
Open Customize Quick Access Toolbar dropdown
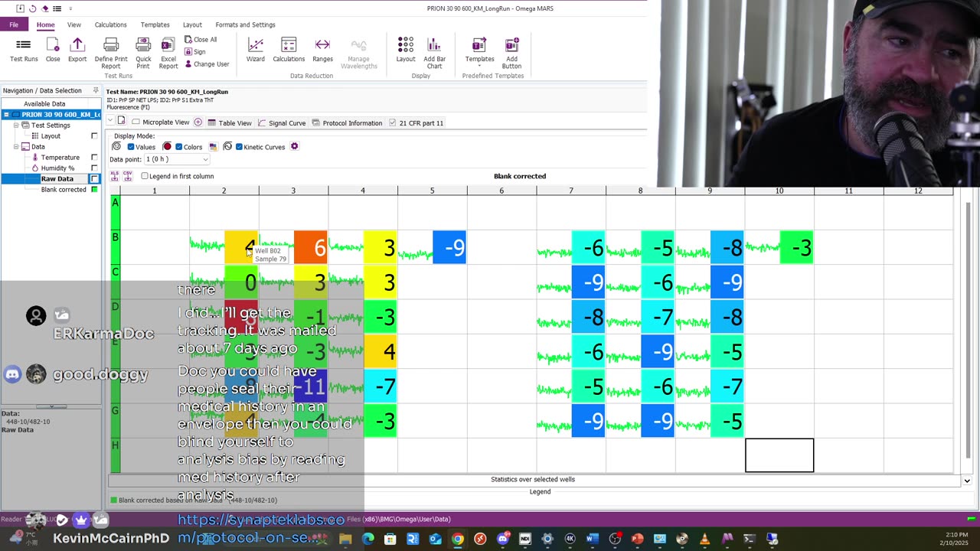pos(70,8)
